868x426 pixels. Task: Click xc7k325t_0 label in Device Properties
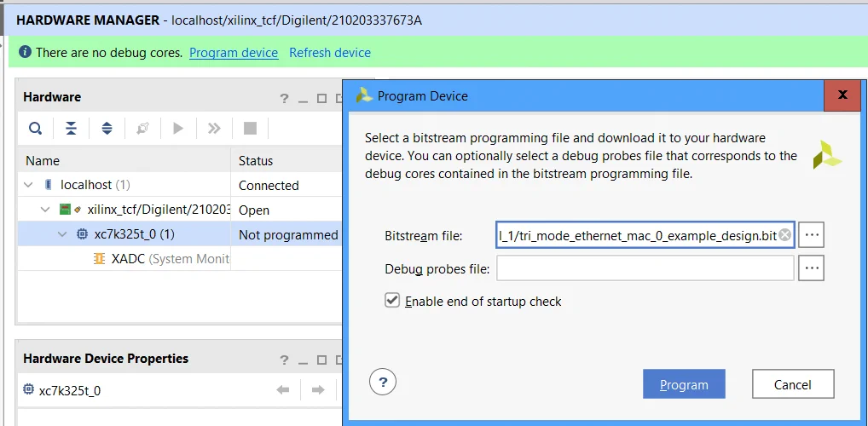point(70,390)
